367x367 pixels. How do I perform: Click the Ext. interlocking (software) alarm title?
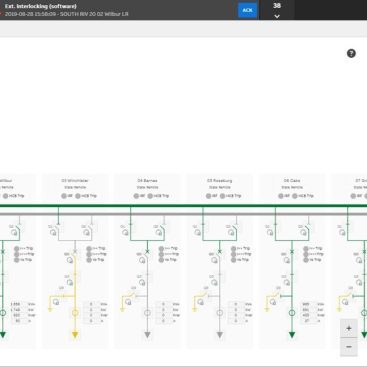[x=41, y=6]
